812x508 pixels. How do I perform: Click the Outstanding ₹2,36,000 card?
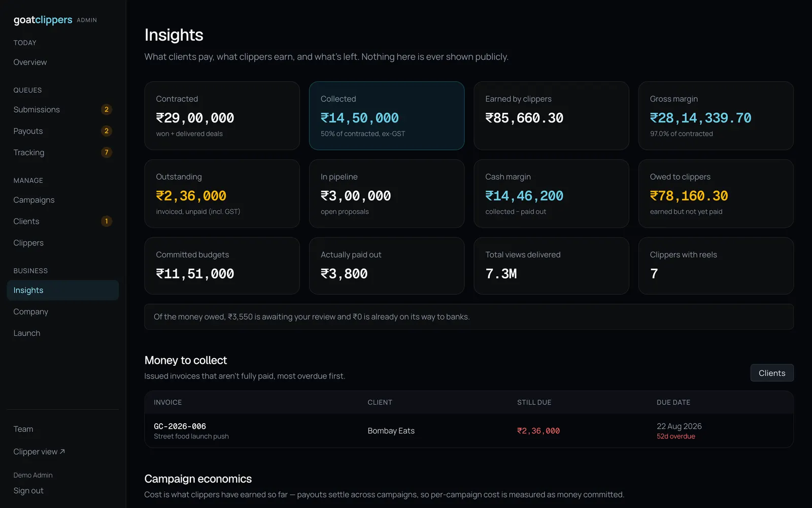(x=222, y=194)
